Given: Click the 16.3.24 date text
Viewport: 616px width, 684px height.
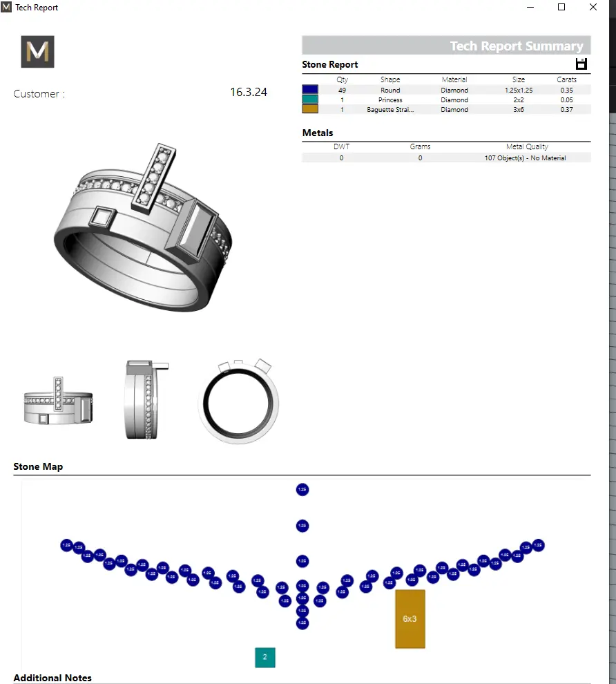Looking at the screenshot, I should tap(248, 93).
